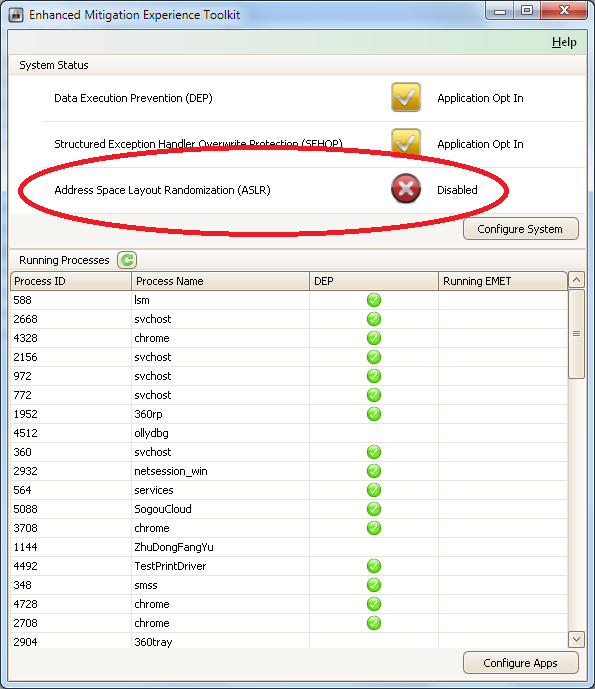Click DEP green check for process 3708
Image resolution: width=595 pixels, height=689 pixels.
[374, 528]
